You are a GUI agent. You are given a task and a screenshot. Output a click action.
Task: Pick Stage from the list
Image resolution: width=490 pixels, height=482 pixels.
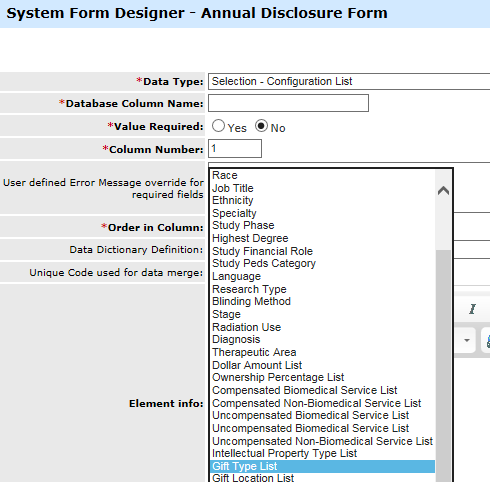(323, 314)
